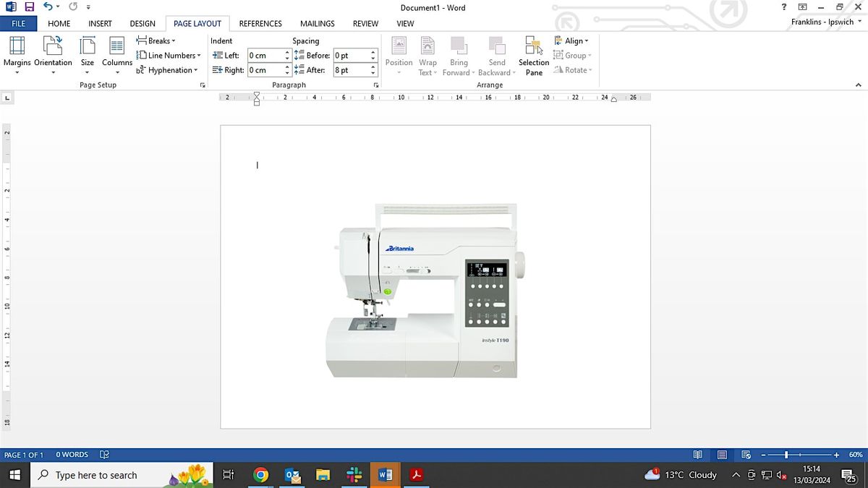Click the Save icon in Quick Access
The height and width of the screenshot is (488, 868).
pos(30,7)
